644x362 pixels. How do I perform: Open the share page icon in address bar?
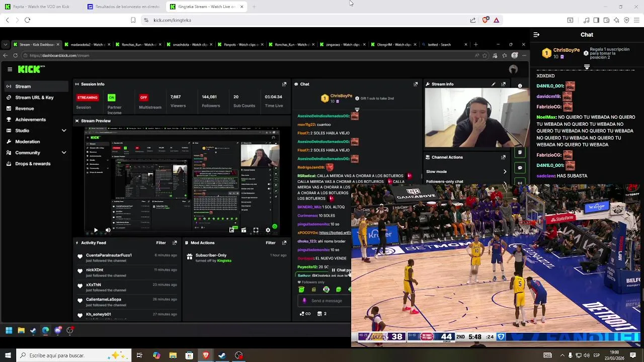click(473, 20)
